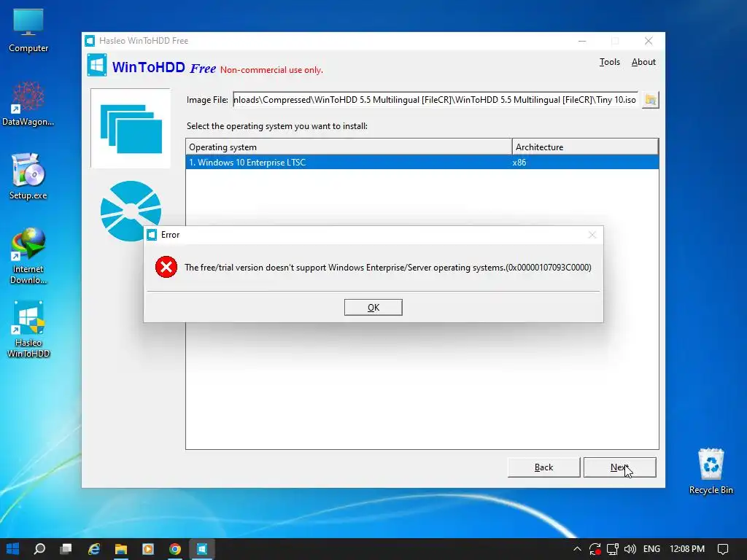The height and width of the screenshot is (560, 747).
Task: Select the disc icon in sidebar
Action: pos(131,211)
